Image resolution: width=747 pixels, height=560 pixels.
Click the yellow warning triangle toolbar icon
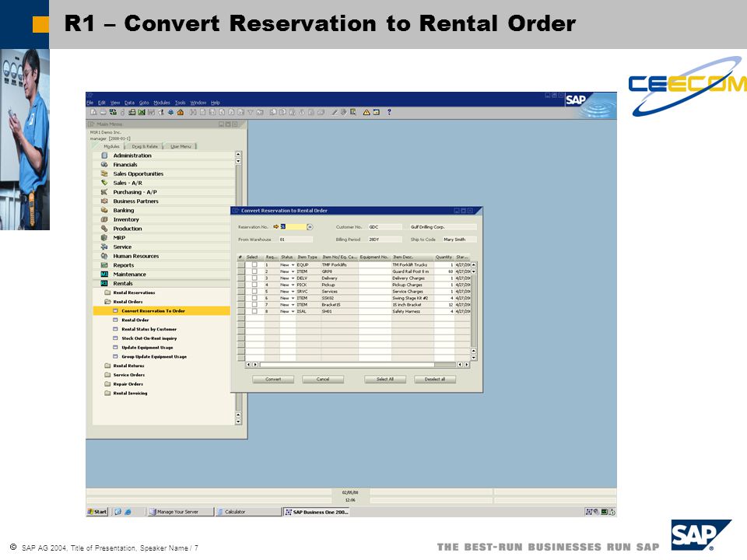coord(366,112)
